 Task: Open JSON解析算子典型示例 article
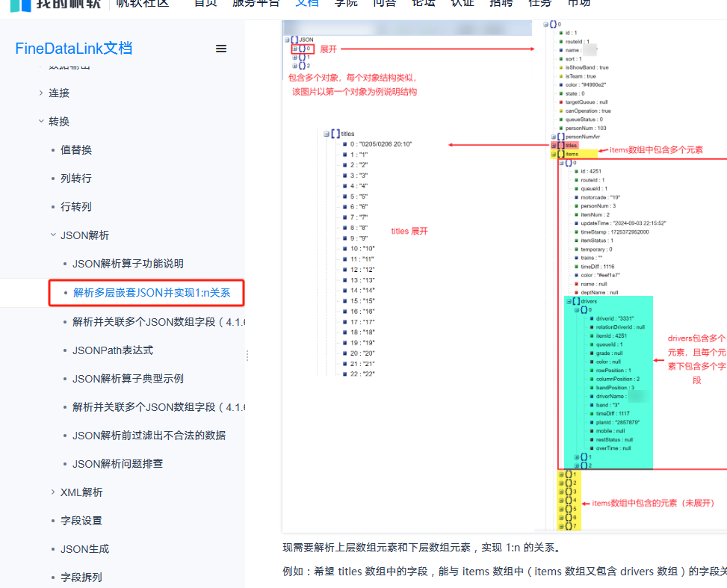coord(128,378)
